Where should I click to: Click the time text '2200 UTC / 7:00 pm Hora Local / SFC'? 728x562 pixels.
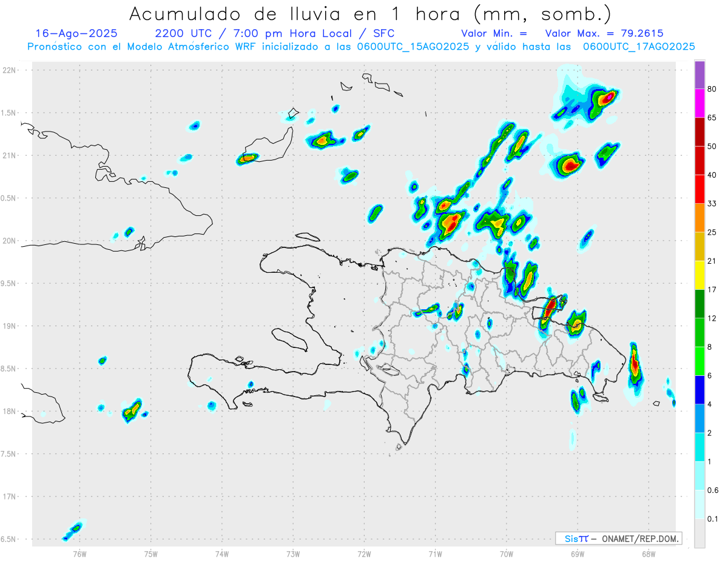pos(275,33)
